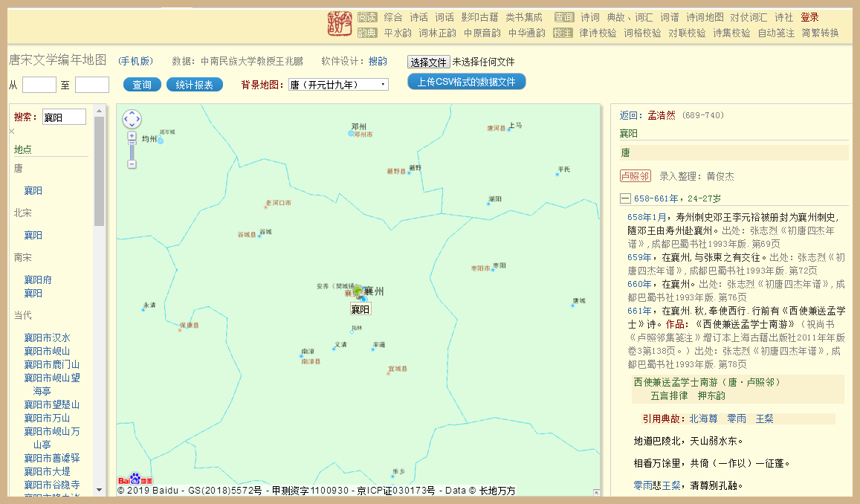The width and height of the screenshot is (860, 504).
Task: Click the pan down arrow on map navigator
Action: click(132, 126)
